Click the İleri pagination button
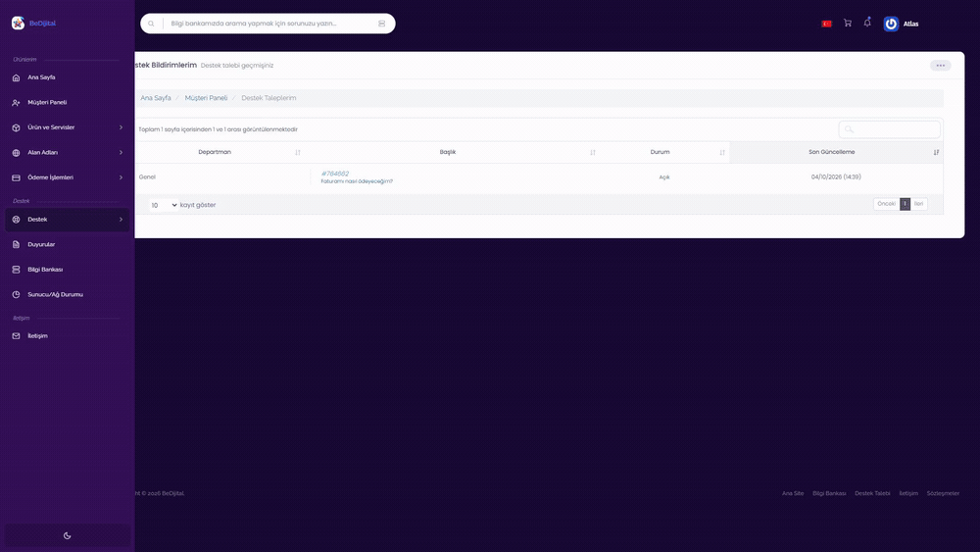The height and width of the screenshot is (552, 980). click(919, 204)
